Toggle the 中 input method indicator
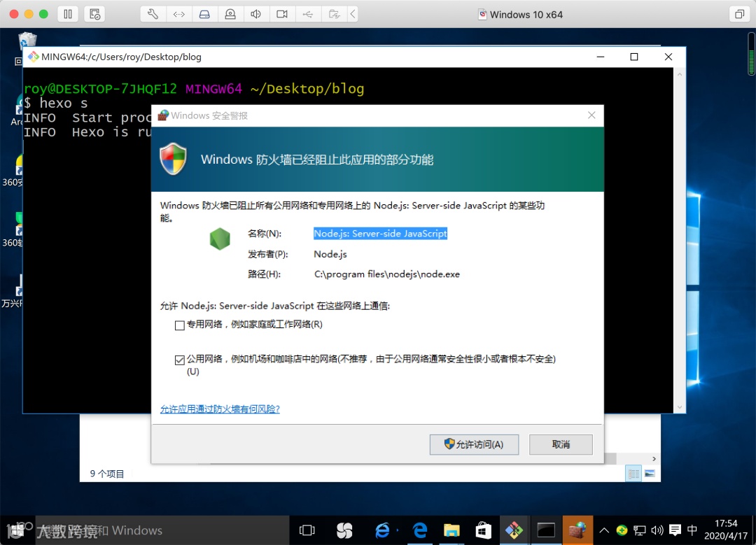Image resolution: width=756 pixels, height=545 pixels. [x=692, y=530]
